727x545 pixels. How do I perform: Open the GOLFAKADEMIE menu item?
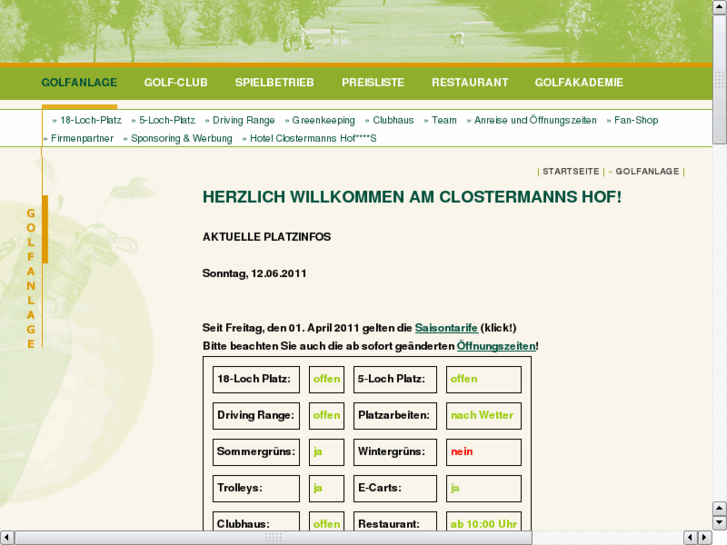pos(579,83)
